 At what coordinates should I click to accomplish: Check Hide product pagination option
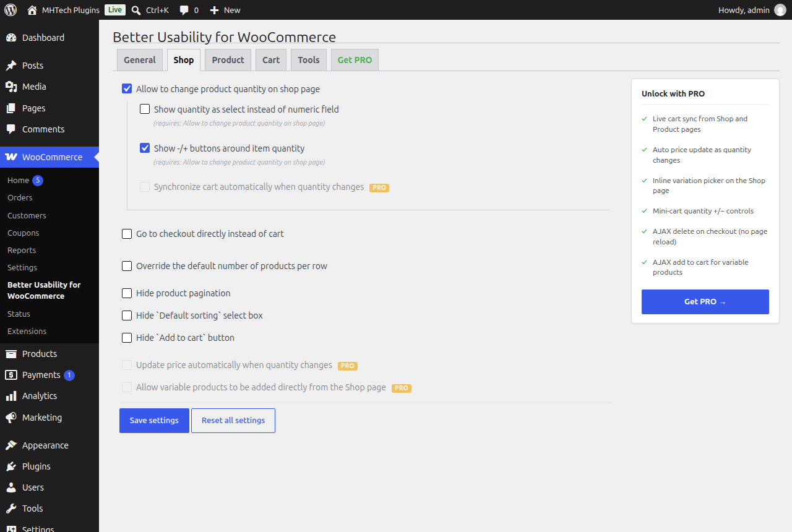point(127,293)
